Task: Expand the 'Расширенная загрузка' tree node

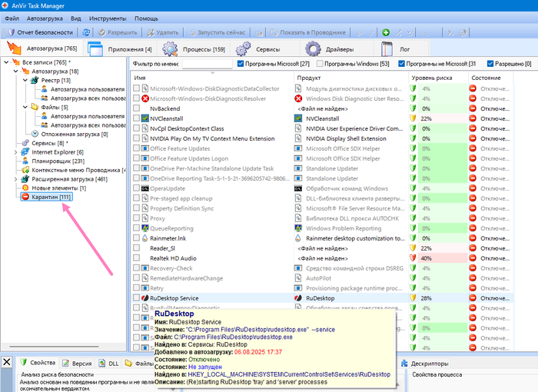Action: click(15, 179)
